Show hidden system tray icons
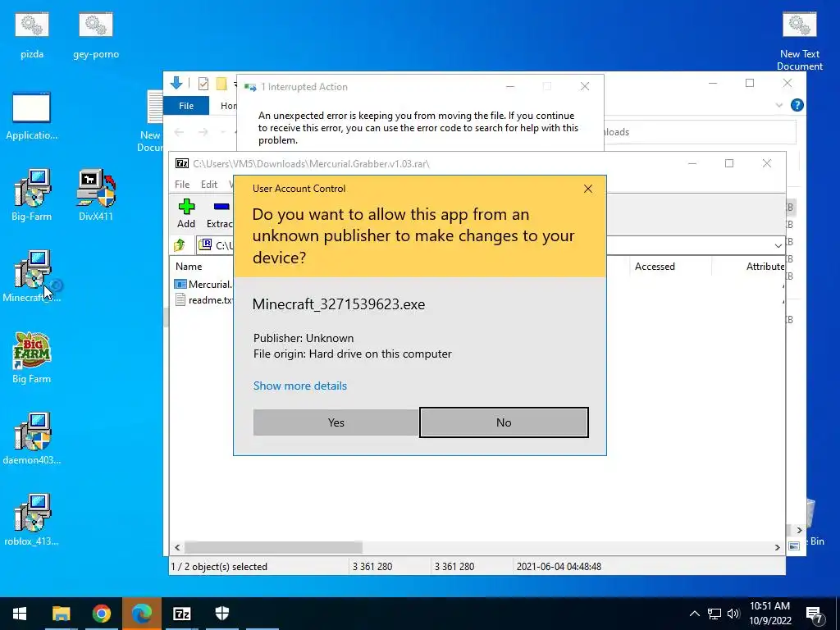The image size is (840, 630). point(694,614)
